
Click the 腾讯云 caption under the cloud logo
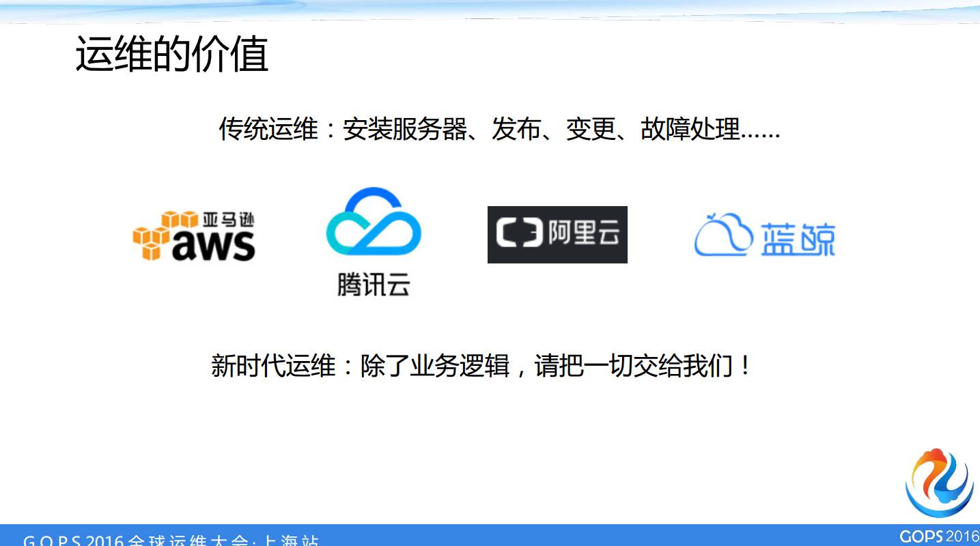[374, 283]
